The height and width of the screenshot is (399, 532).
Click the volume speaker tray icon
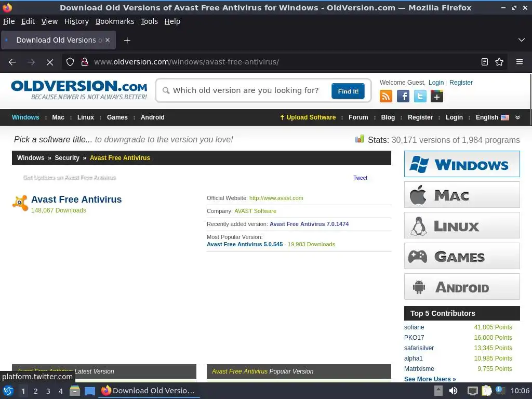(453, 391)
